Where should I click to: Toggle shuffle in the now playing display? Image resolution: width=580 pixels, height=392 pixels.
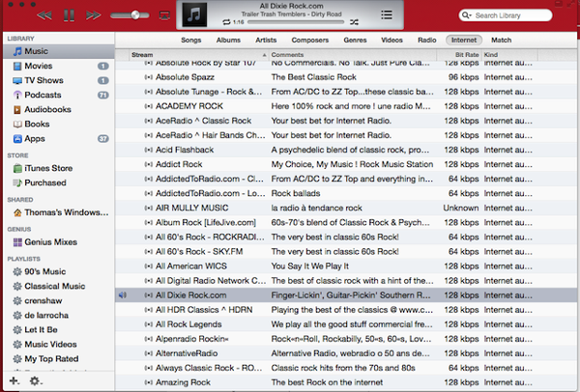point(355,20)
